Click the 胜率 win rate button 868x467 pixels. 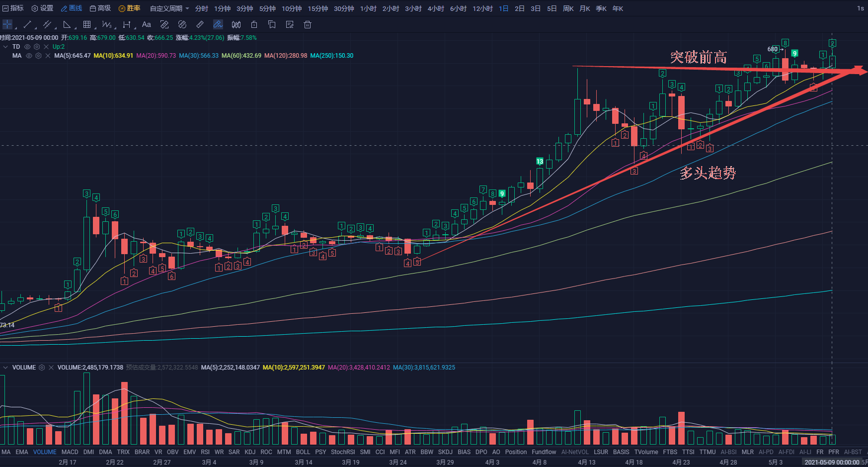tap(130, 8)
